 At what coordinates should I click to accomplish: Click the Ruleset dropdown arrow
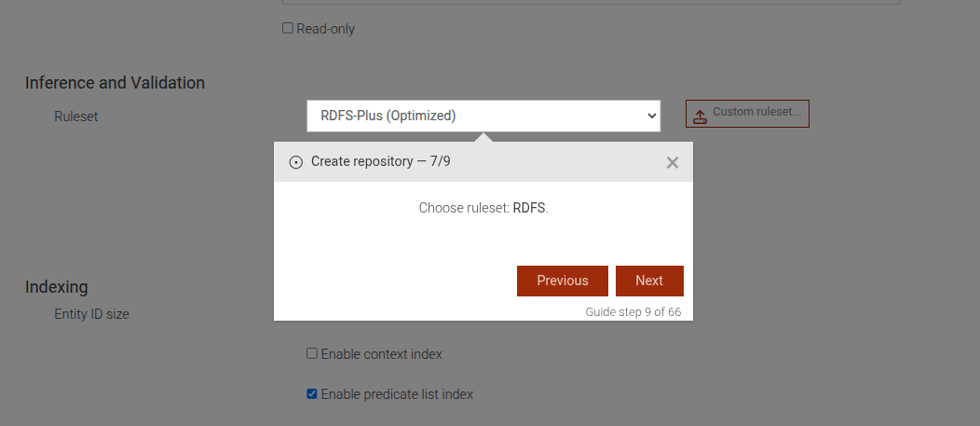[x=650, y=116]
